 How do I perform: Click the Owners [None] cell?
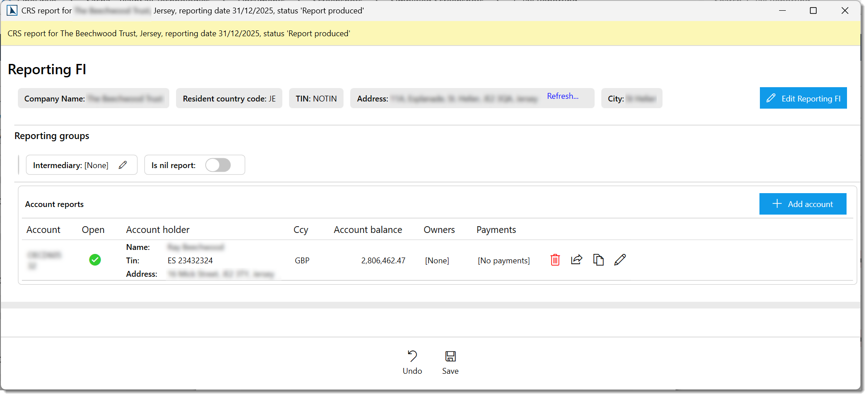pyautogui.click(x=437, y=261)
